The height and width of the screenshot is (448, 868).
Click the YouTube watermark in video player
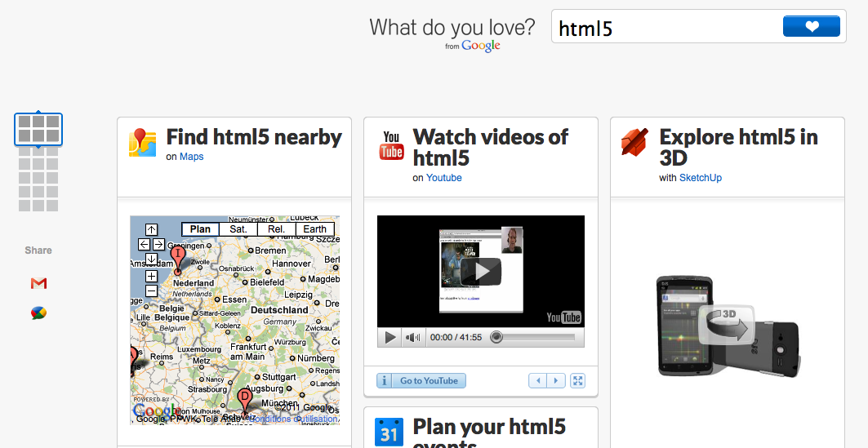click(563, 317)
